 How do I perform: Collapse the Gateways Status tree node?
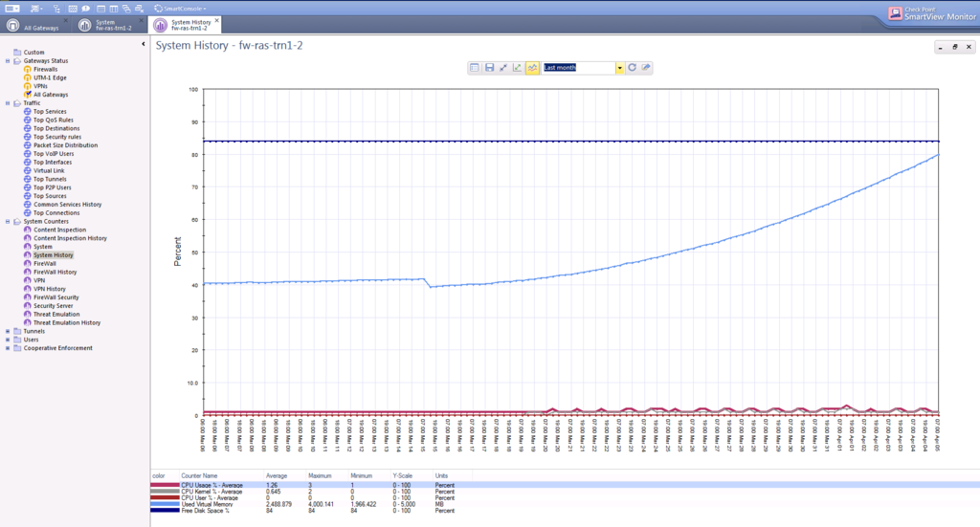click(x=8, y=61)
